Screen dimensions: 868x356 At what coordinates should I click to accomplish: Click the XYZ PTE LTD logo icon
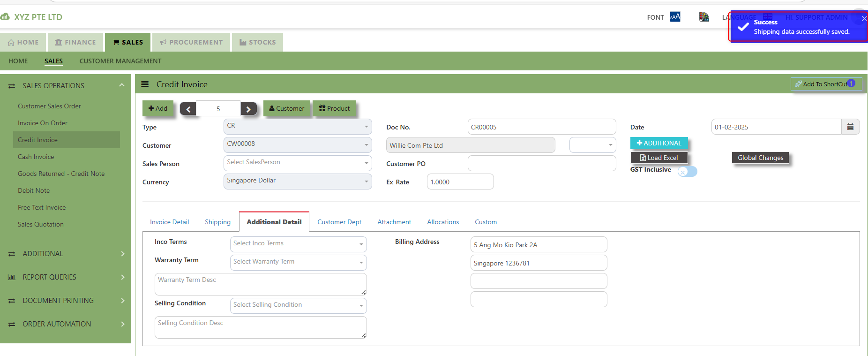pos(5,17)
